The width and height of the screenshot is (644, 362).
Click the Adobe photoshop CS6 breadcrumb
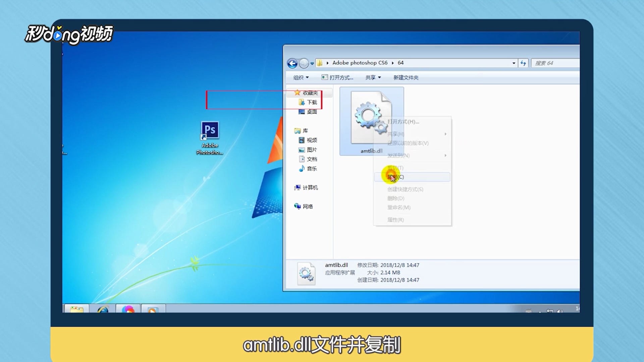[x=360, y=63]
